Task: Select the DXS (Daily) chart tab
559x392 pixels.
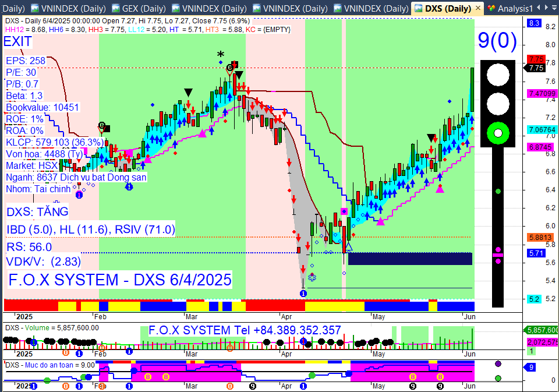Action: [x=448, y=8]
